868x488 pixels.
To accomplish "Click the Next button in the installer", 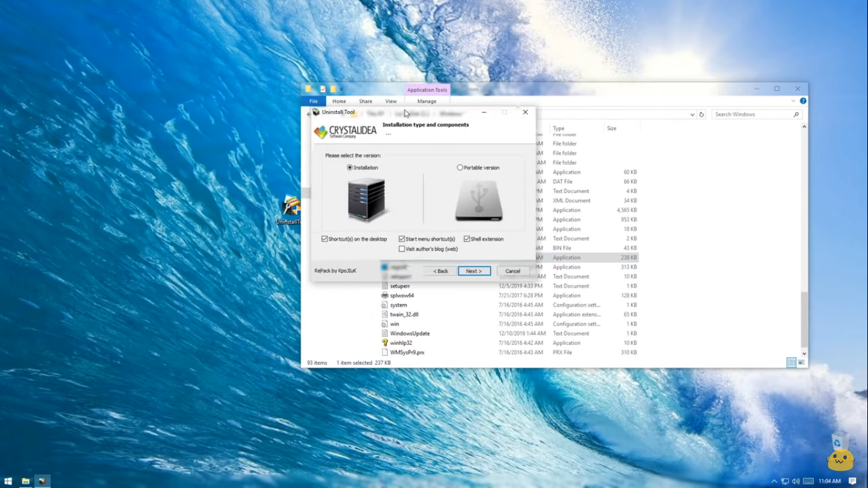I will (x=474, y=271).
